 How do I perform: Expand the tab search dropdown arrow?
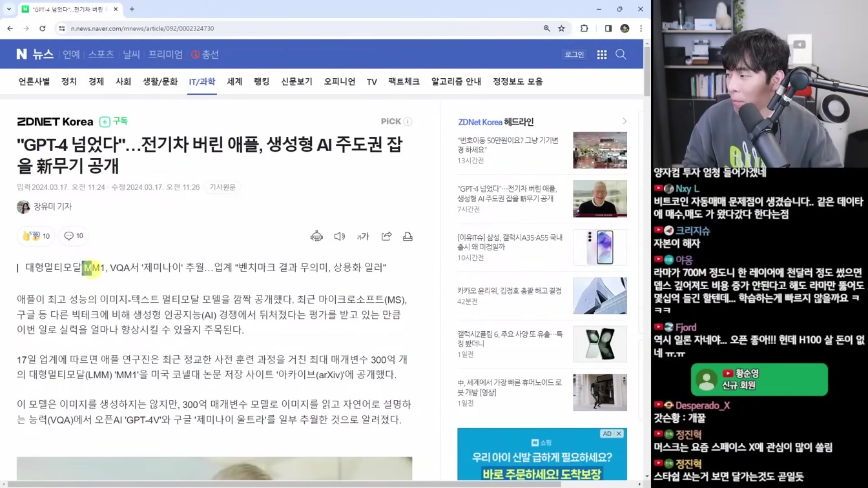pos(9,9)
